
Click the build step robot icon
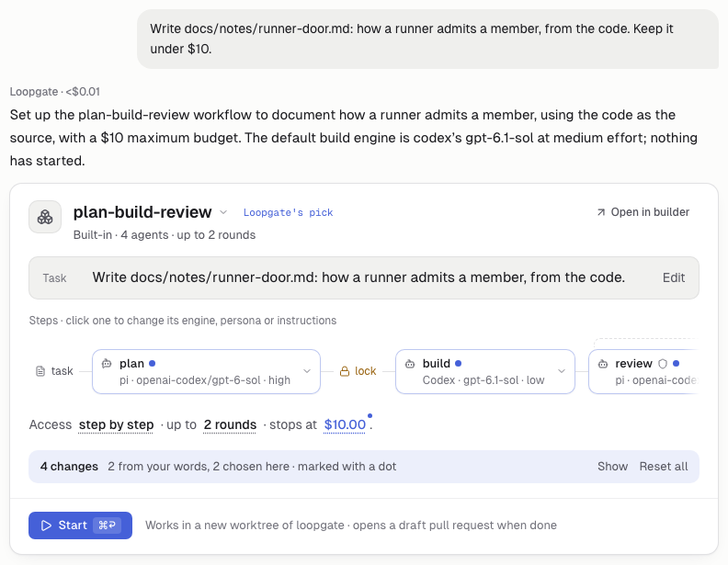tap(410, 364)
